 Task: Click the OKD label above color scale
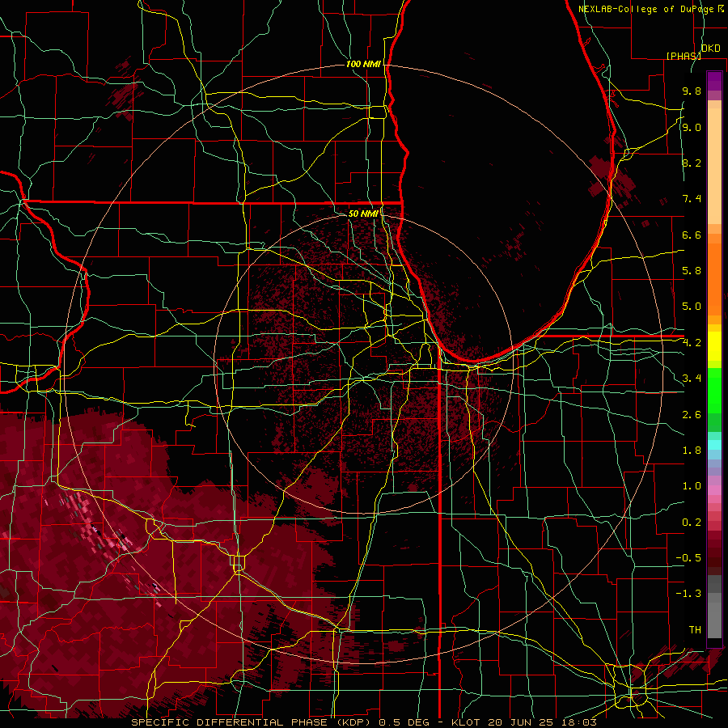[710, 48]
